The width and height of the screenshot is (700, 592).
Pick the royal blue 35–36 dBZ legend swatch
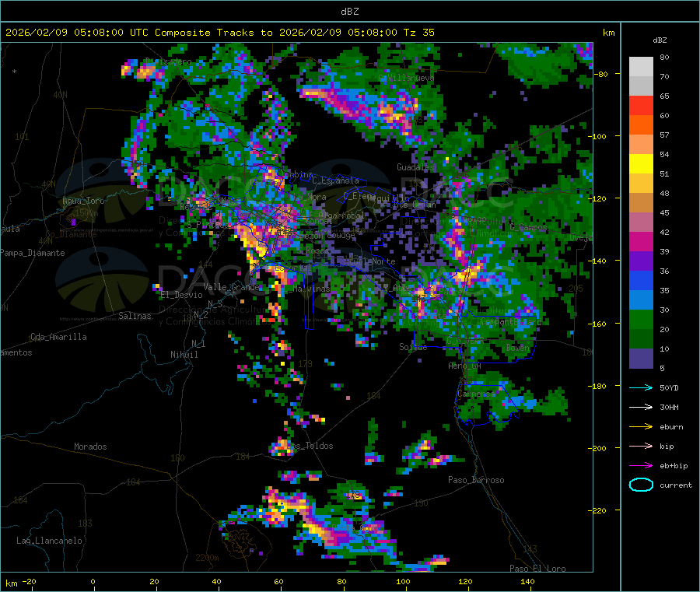641,280
